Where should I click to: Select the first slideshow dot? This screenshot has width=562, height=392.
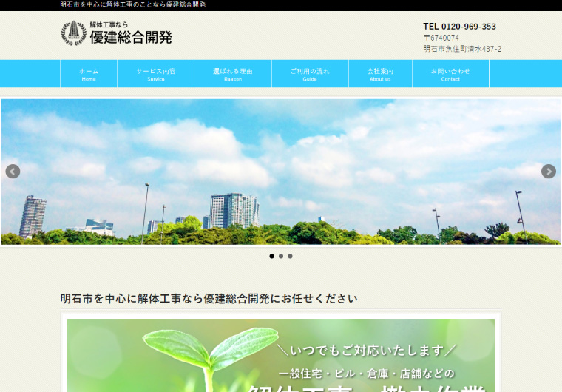pos(271,256)
